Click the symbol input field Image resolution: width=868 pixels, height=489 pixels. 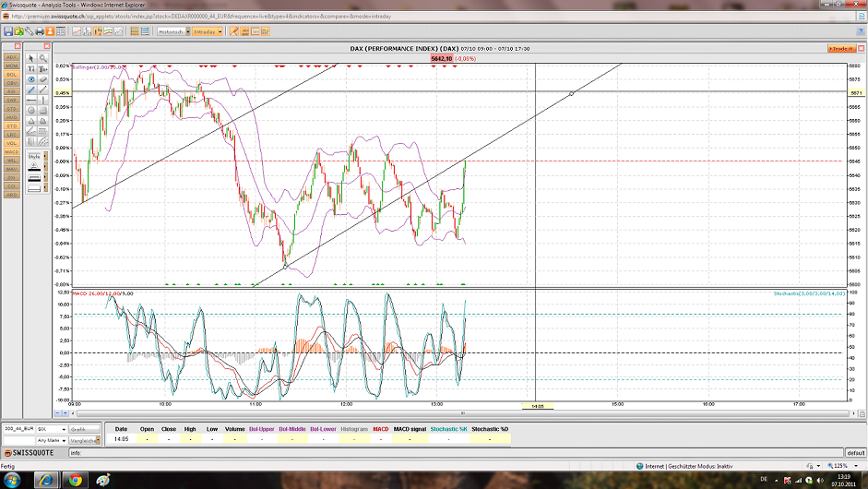pyautogui.click(x=18, y=429)
